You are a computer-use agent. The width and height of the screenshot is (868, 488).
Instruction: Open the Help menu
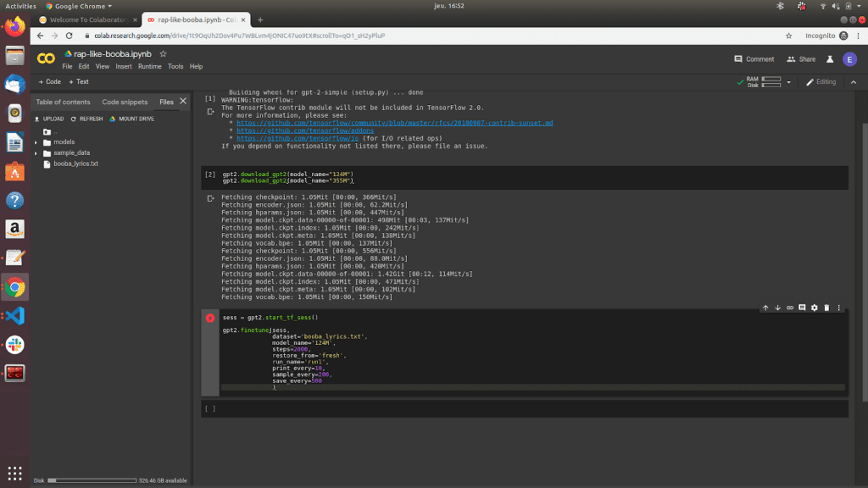point(196,66)
